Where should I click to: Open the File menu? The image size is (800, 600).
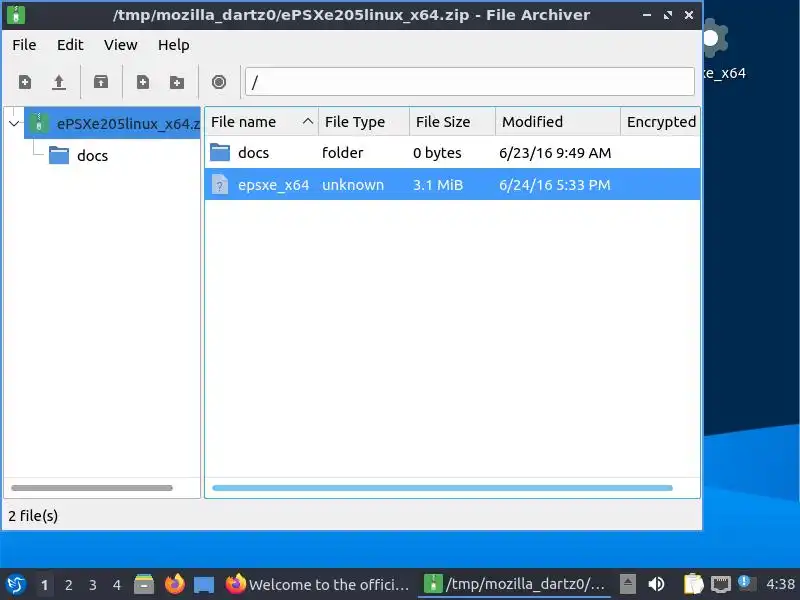[24, 45]
